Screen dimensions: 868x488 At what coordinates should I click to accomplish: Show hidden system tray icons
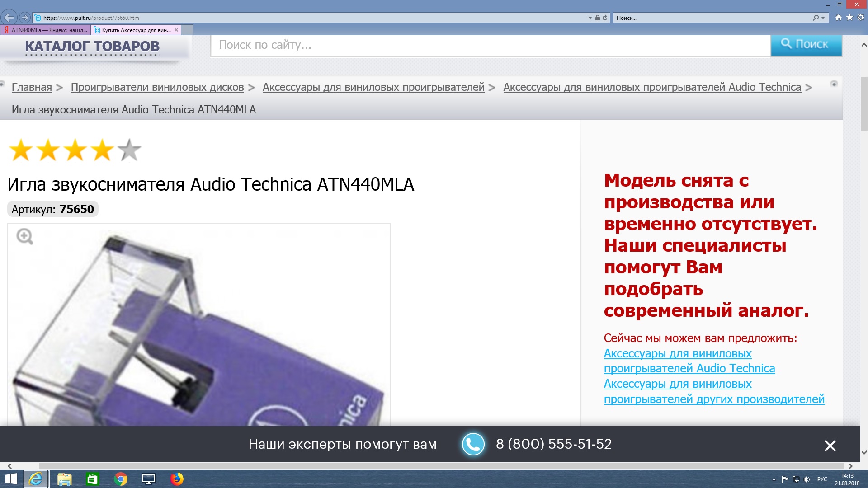pos(774,479)
